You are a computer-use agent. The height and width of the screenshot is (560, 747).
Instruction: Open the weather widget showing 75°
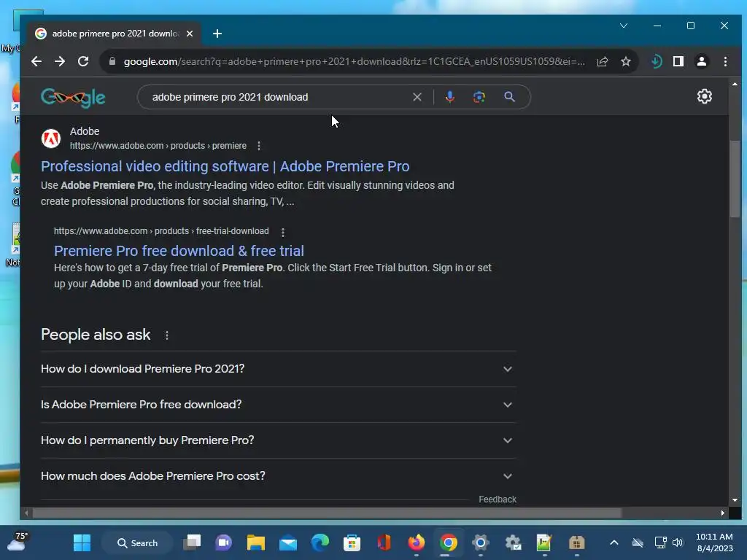[x=17, y=542]
